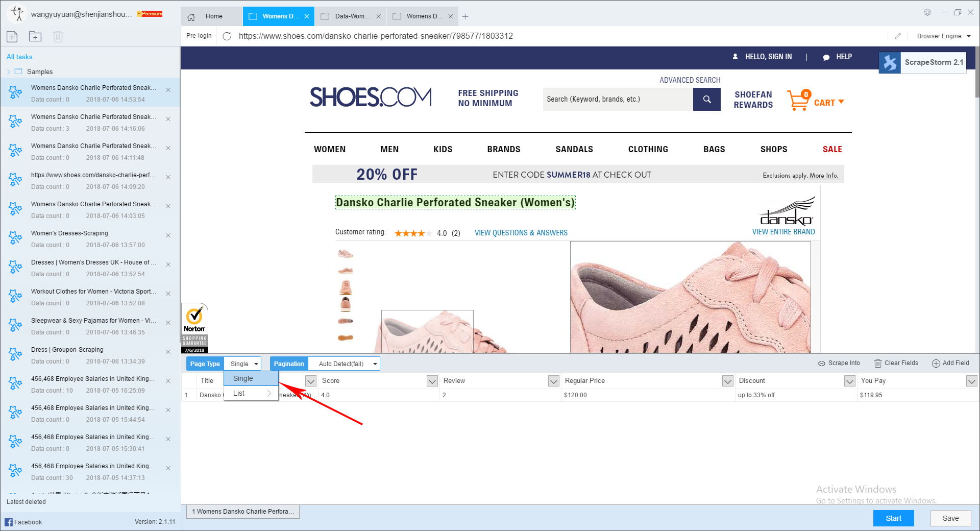
Task: Click VIEW ENTIRE BRAND link
Action: tap(783, 232)
